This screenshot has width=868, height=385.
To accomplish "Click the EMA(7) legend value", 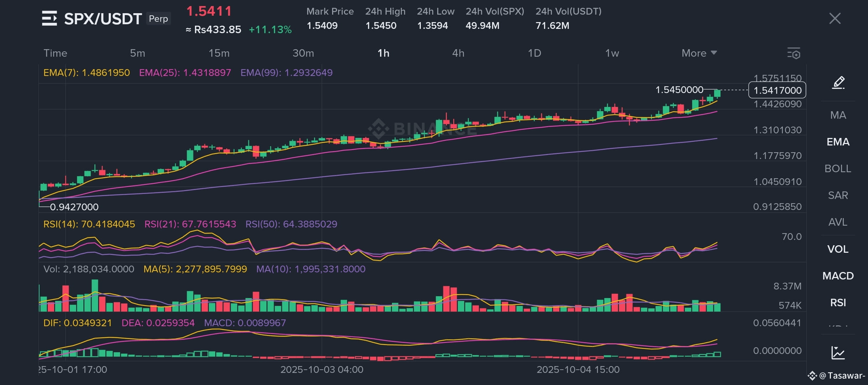I will click(87, 73).
